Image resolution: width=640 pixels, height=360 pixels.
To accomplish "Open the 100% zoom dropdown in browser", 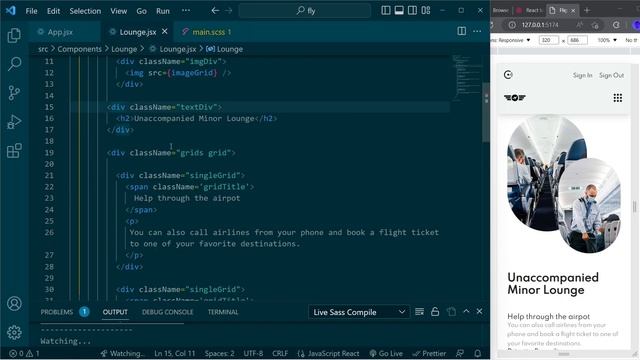I will click(x=607, y=40).
